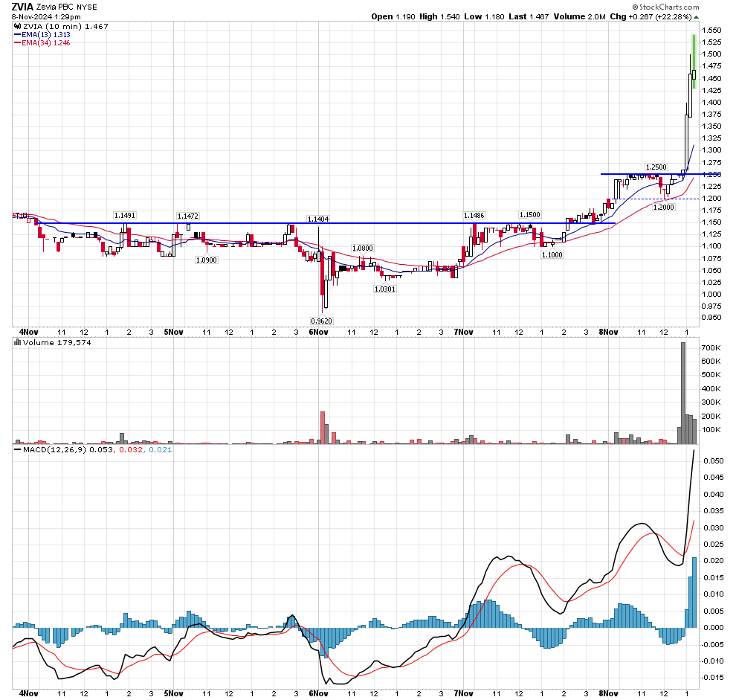Click the ZVIA (10 min) legend candle icon
736x700 pixels.
(16, 25)
